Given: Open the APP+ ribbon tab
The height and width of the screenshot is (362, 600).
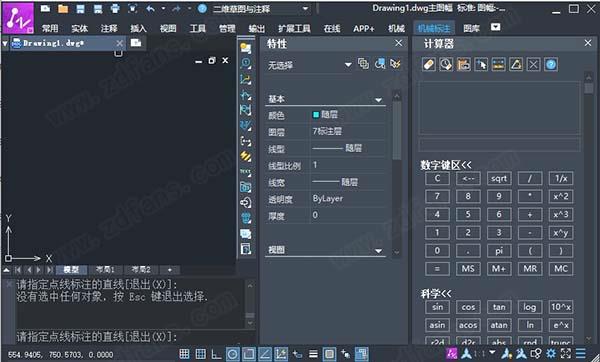Looking at the screenshot, I should pos(364,28).
